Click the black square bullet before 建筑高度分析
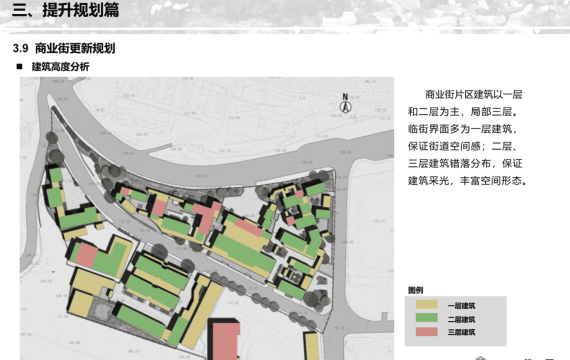The height and width of the screenshot is (360, 570). pyautogui.click(x=19, y=67)
